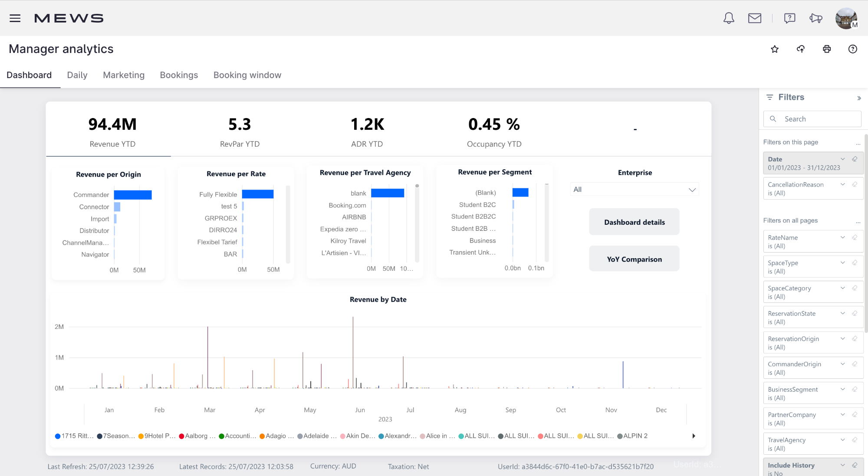
Task: Click the Revenue per Rate scrollbar
Action: (x=288, y=224)
